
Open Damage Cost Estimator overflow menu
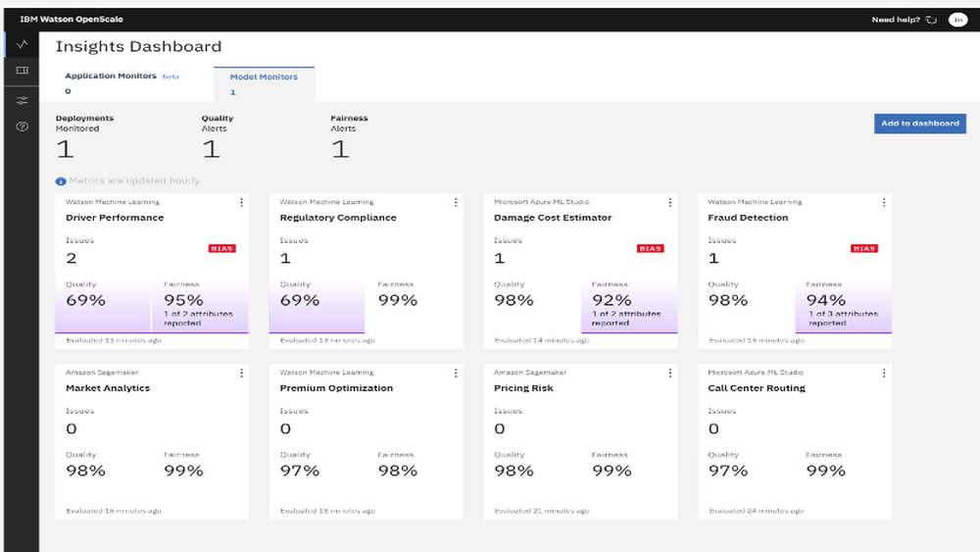pos(670,203)
